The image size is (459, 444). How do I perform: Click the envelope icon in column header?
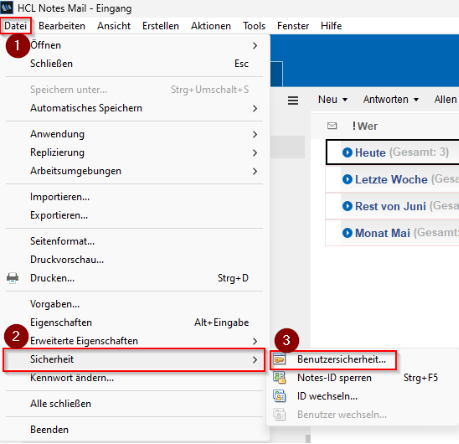coord(332,126)
